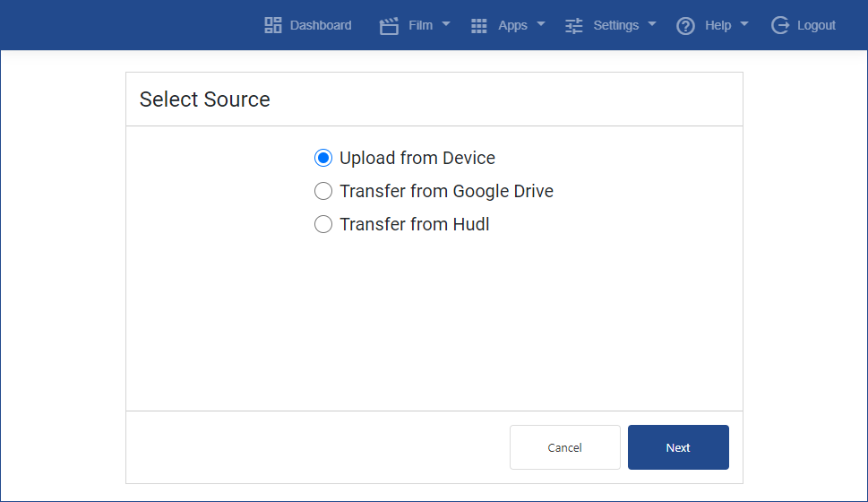868x502 pixels.
Task: Click the Select Source heading
Action: [205, 100]
